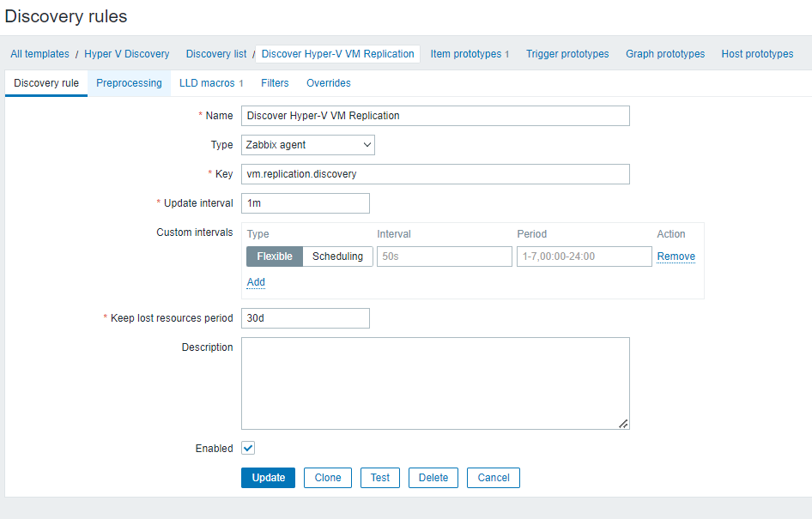Go to All templates breadcrumb
This screenshot has height=519, width=812.
[x=39, y=54]
